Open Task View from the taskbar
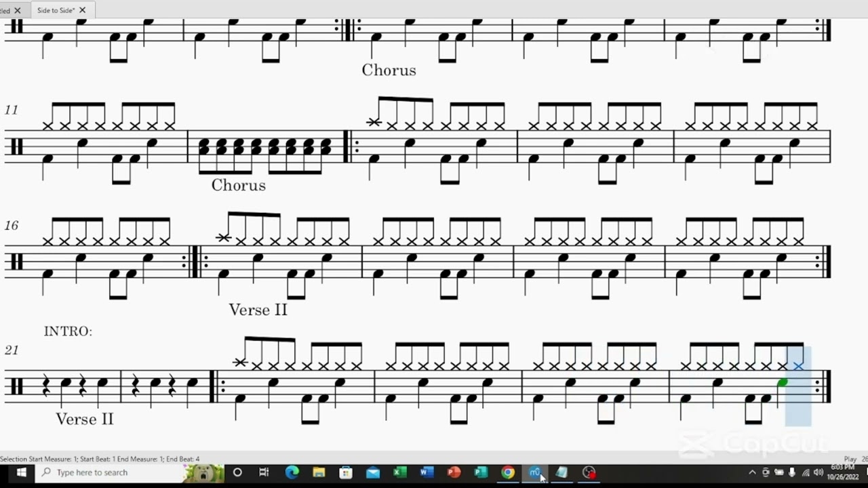 264,472
